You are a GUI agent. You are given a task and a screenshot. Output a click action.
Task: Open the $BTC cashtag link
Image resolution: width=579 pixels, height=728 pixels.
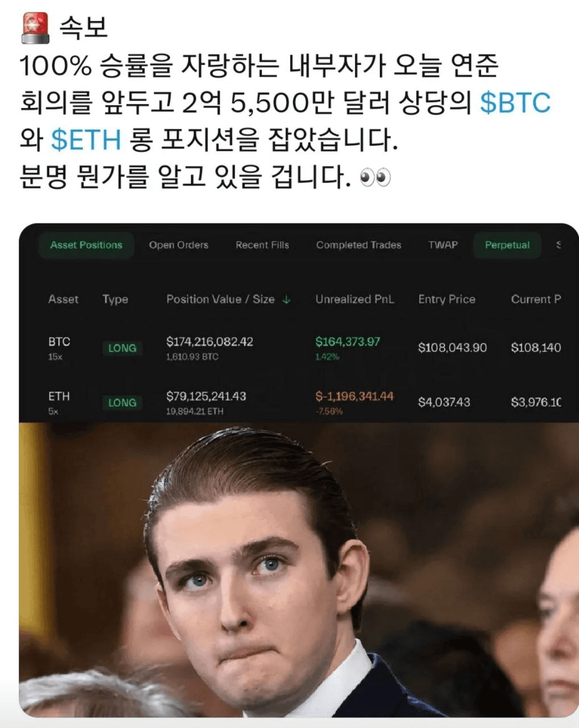(515, 103)
